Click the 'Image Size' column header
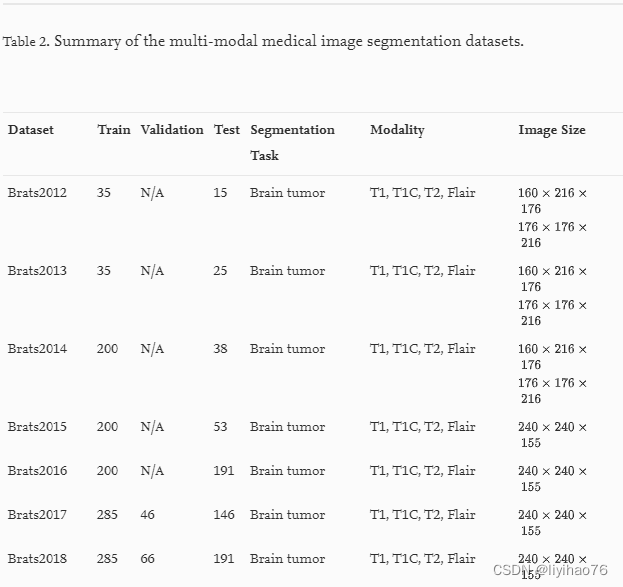The height and width of the screenshot is (587, 623). click(551, 130)
